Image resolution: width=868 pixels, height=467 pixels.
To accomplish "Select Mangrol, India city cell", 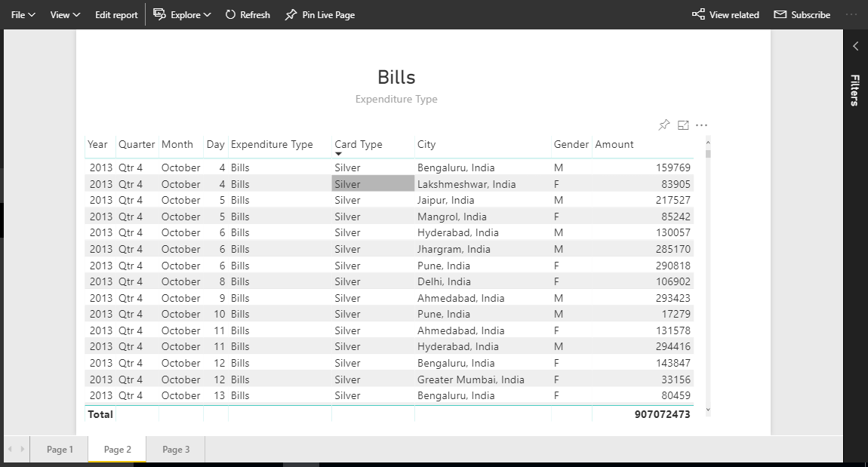I will pyautogui.click(x=483, y=217).
